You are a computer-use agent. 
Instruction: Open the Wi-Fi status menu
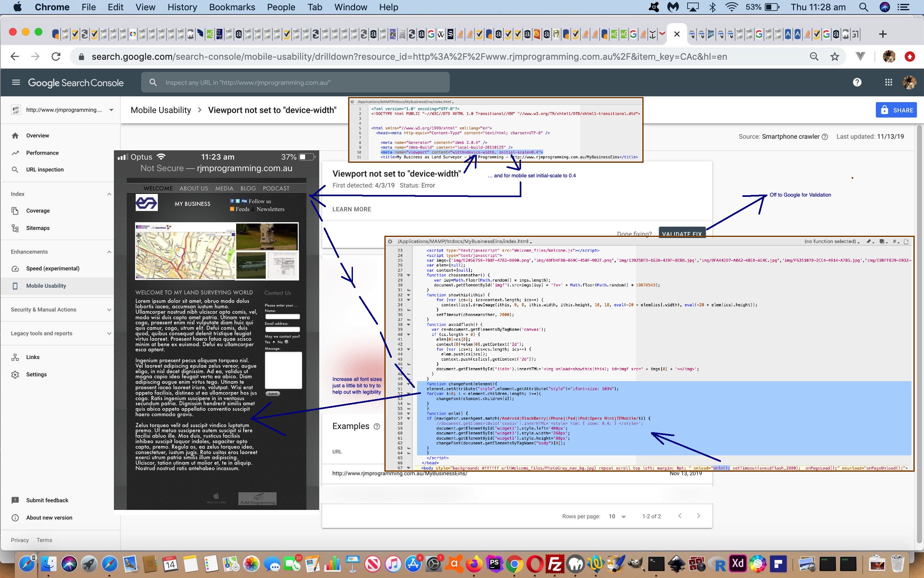point(731,7)
